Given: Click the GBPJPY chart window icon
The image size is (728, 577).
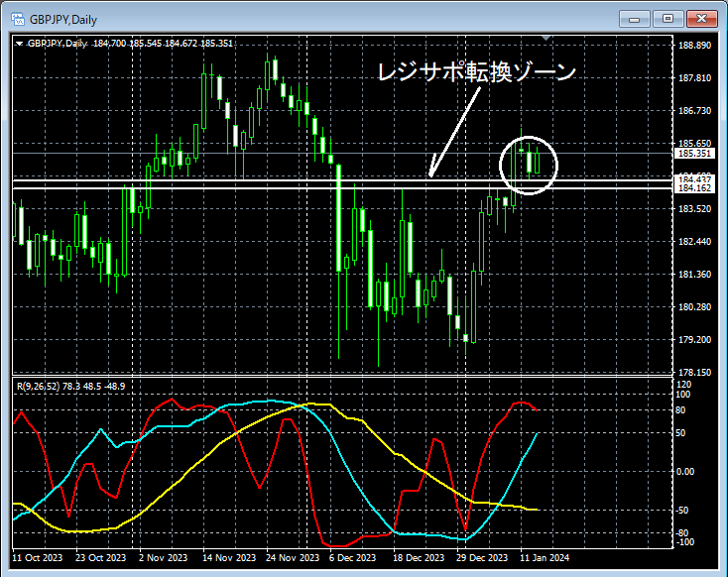Looking at the screenshot, I should point(17,20).
